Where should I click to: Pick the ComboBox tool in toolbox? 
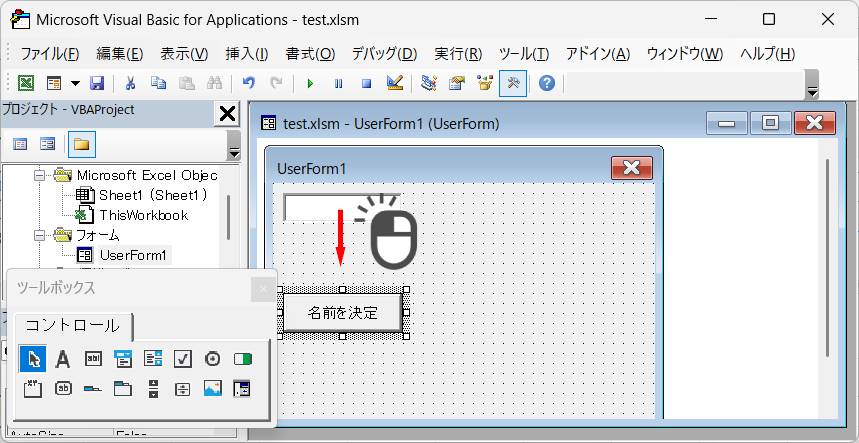(x=123, y=359)
